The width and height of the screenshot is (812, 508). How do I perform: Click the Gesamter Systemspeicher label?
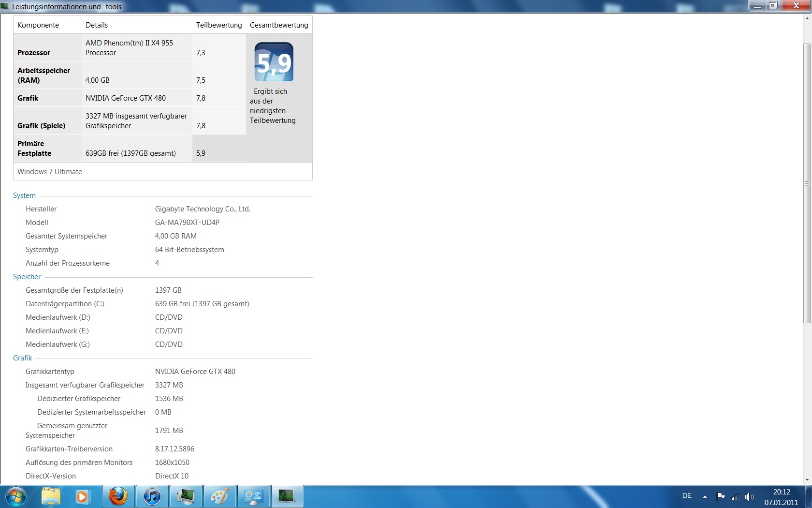click(x=66, y=236)
